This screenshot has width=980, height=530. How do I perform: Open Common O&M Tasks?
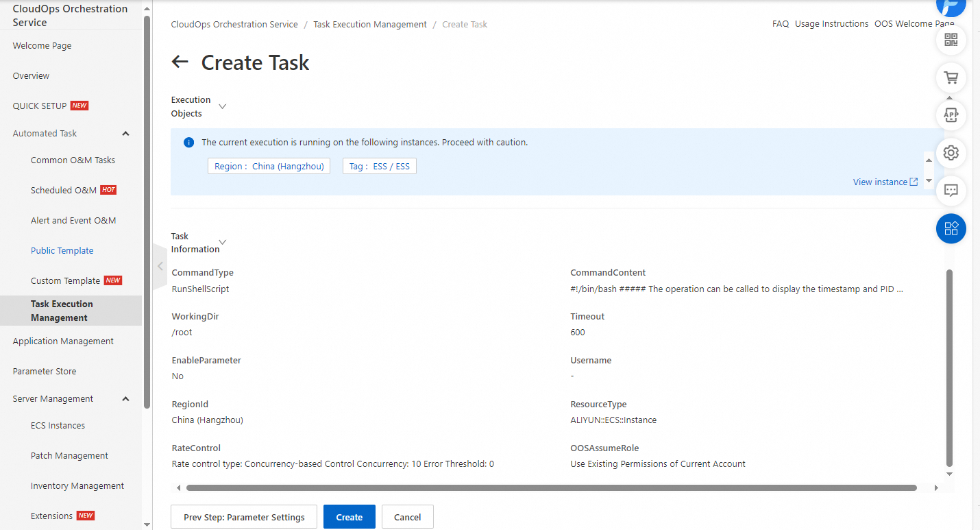pos(73,160)
